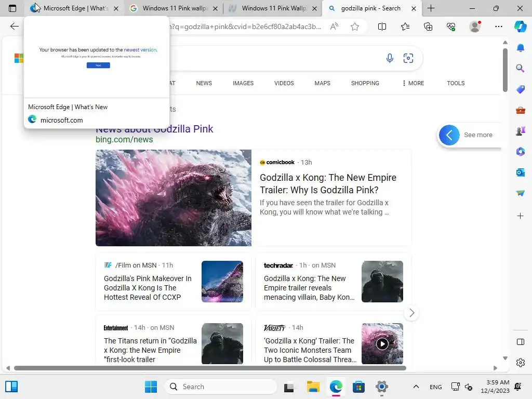
Task: Turn on Read aloud icon
Action: (x=334, y=26)
